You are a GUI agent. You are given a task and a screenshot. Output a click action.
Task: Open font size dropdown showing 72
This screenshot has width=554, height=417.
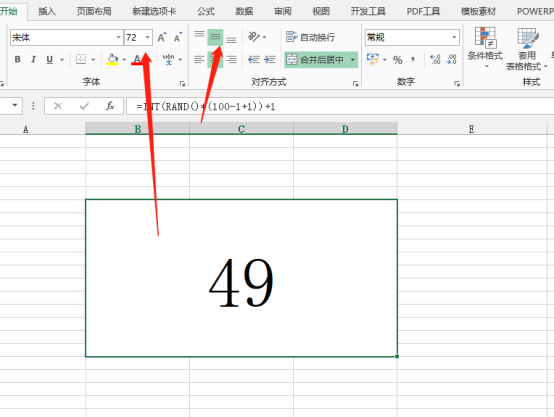tap(148, 37)
